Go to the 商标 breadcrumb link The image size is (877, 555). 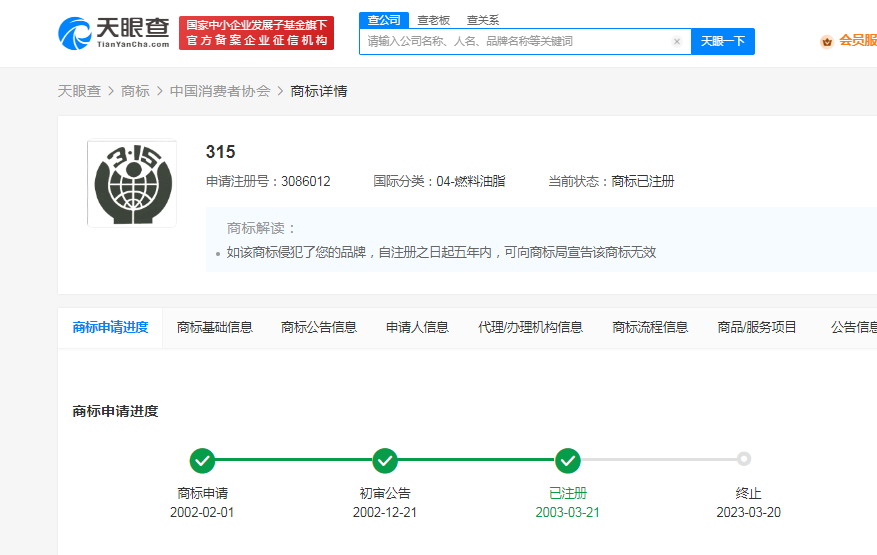(135, 91)
